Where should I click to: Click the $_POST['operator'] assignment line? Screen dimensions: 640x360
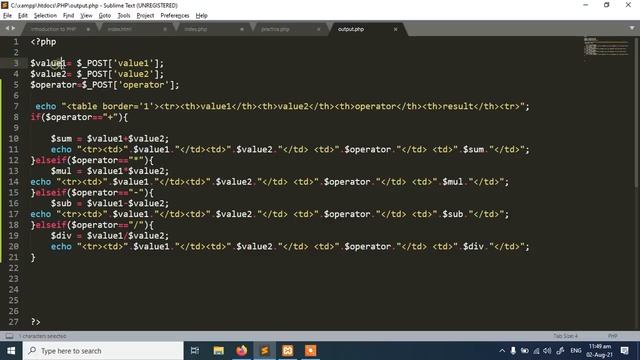point(104,84)
